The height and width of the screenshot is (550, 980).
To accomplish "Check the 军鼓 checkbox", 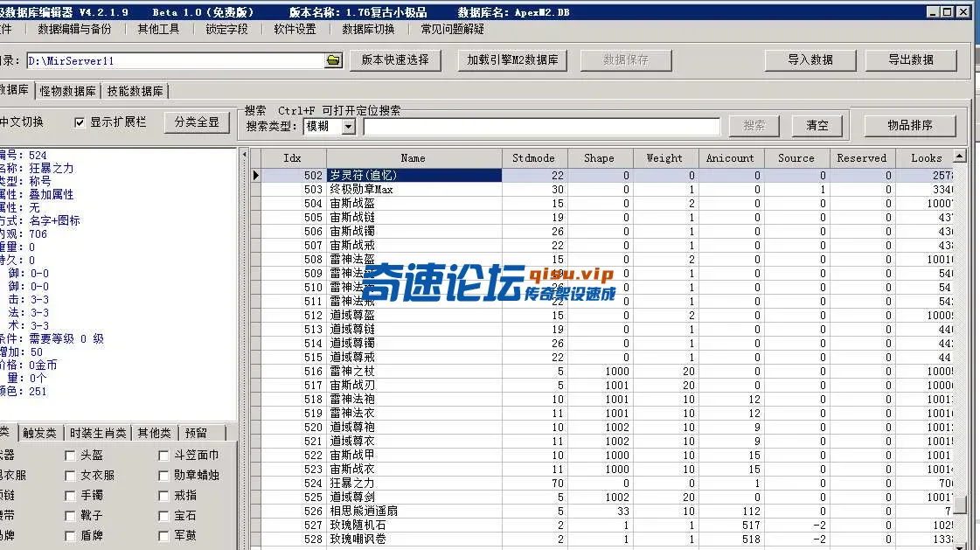I will pos(163,536).
